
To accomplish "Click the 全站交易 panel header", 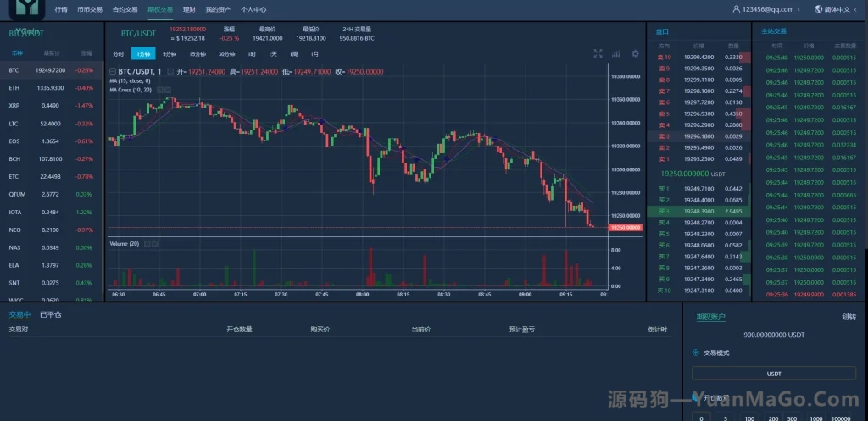I will point(773,31).
